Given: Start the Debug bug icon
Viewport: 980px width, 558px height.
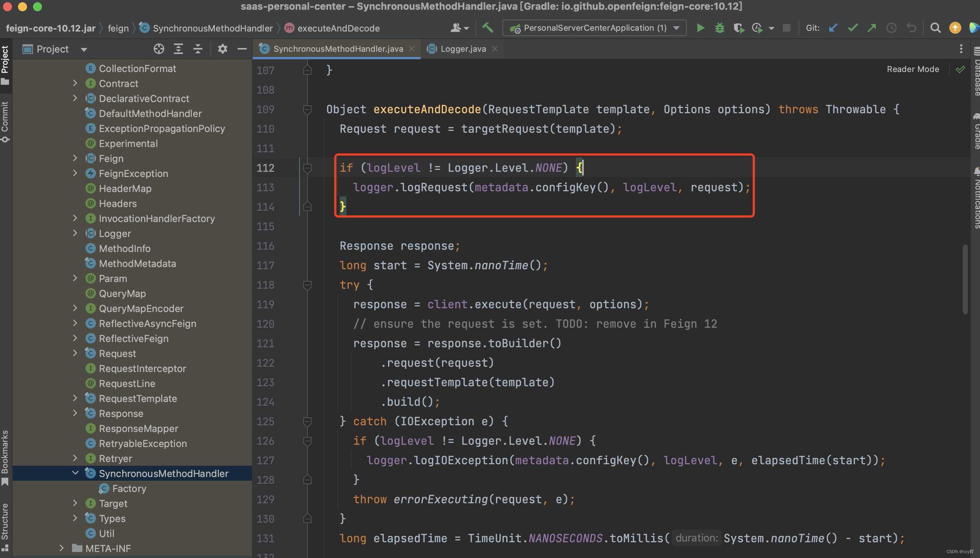Looking at the screenshot, I should click(719, 28).
